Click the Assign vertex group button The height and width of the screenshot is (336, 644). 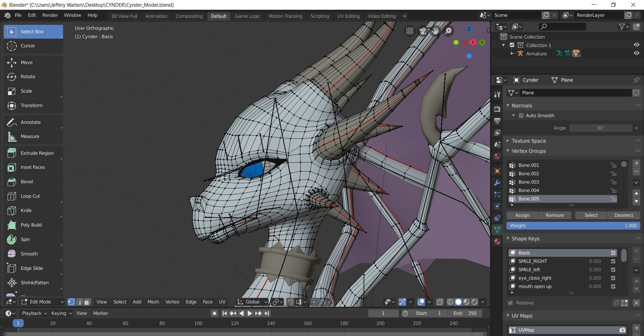[522, 215]
